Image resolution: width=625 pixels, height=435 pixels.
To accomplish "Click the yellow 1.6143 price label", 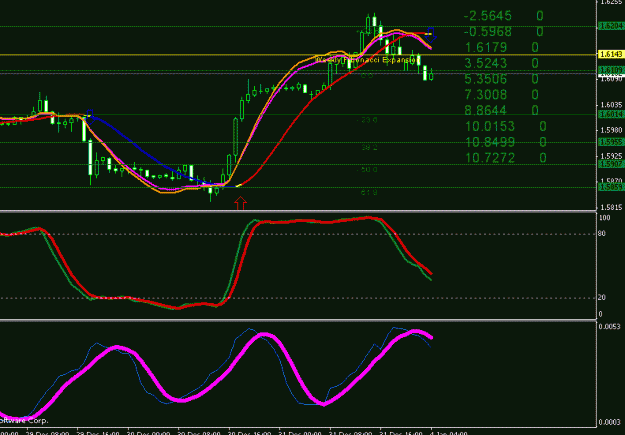I will 611,54.
